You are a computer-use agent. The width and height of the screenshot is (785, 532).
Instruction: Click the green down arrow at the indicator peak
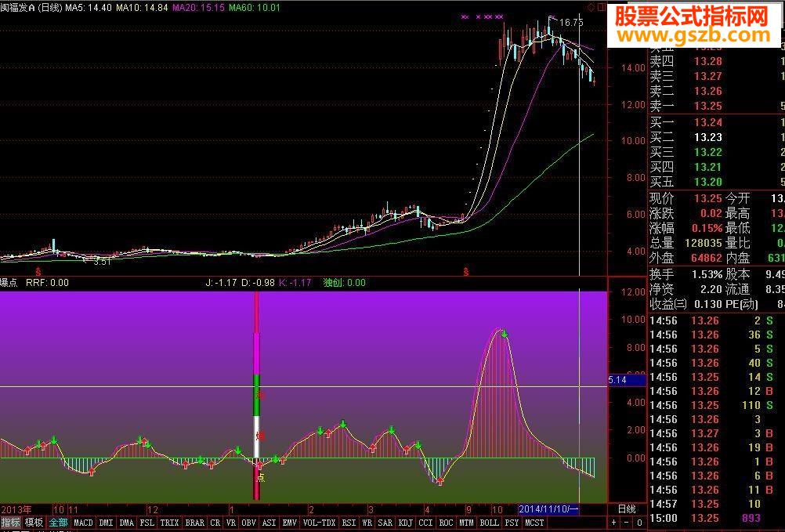tap(505, 334)
